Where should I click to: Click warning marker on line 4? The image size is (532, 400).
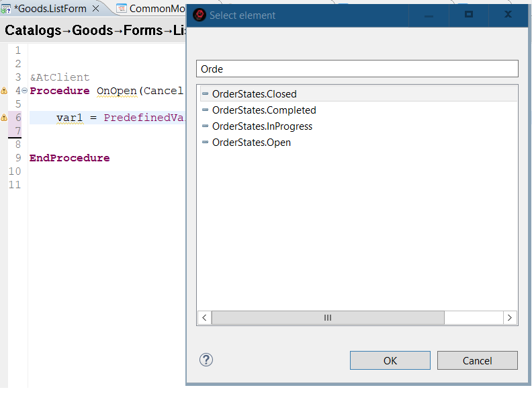click(4, 91)
